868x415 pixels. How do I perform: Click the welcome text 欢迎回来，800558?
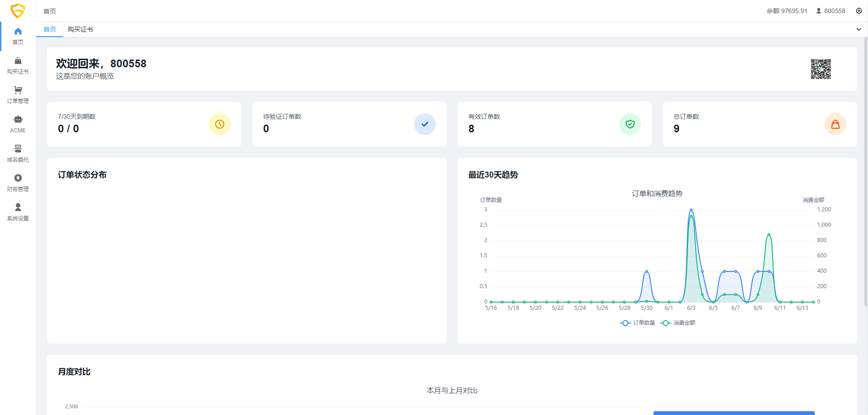point(101,64)
